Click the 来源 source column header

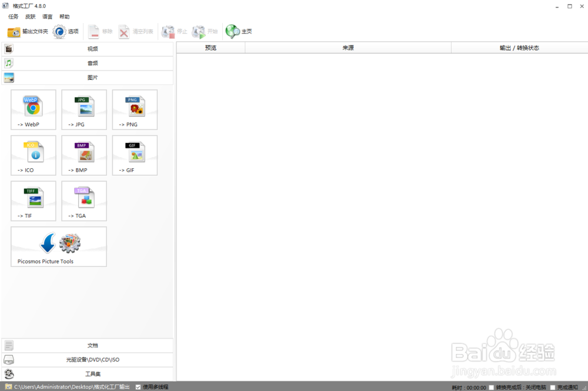click(x=348, y=48)
